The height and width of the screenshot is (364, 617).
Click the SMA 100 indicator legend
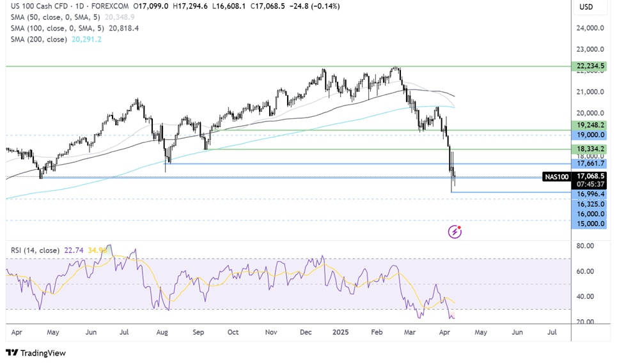(58, 28)
